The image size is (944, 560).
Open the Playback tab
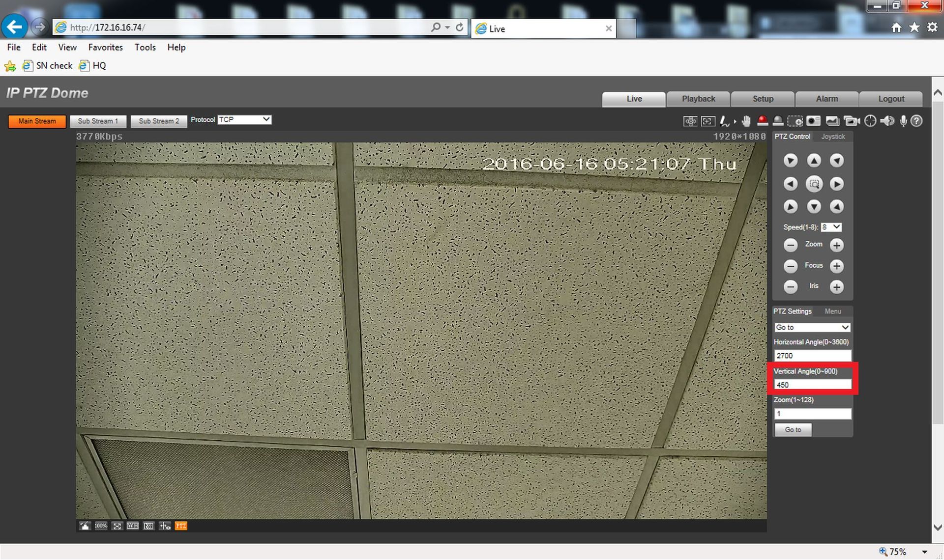(x=698, y=99)
